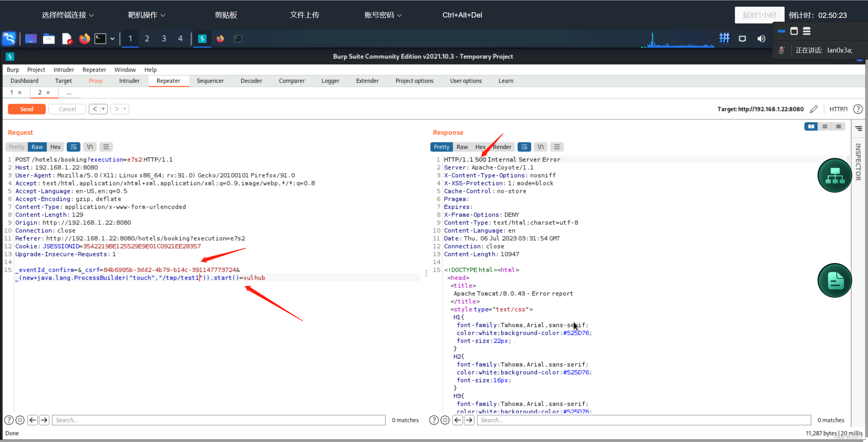868x442 pixels.
Task: Switch to workspace 3
Action: (164, 39)
